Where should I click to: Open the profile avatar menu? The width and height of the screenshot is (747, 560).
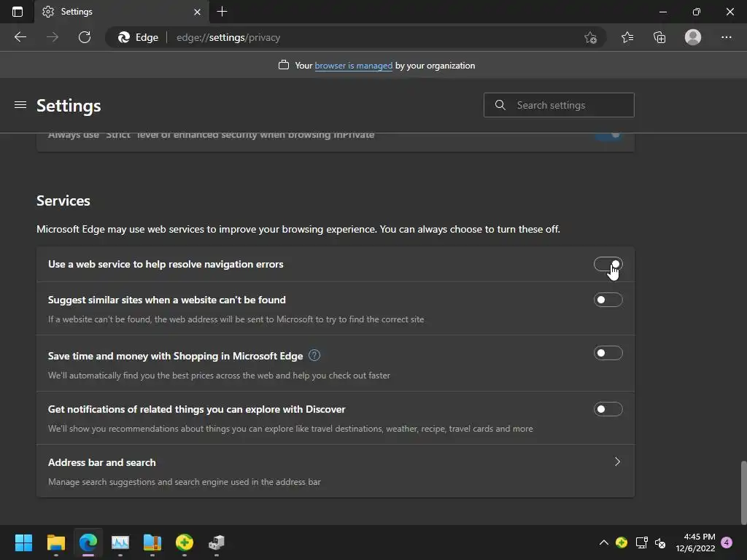tap(693, 37)
